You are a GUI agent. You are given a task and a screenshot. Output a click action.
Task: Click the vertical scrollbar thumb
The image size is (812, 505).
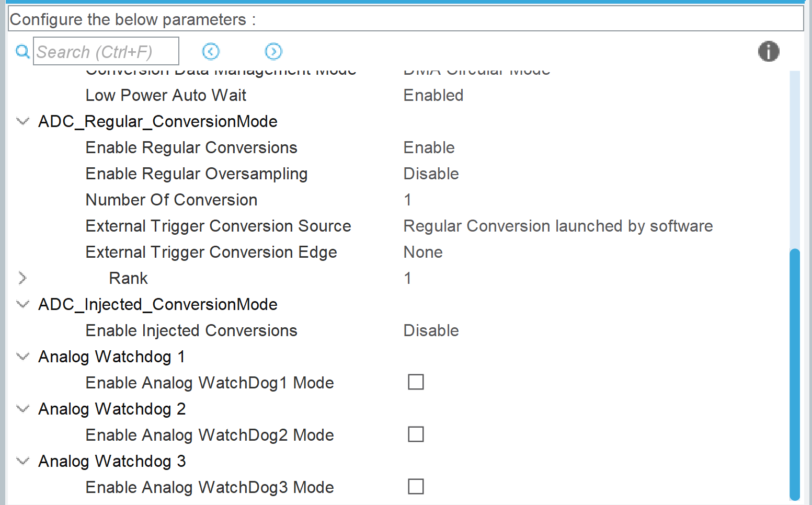click(x=795, y=374)
